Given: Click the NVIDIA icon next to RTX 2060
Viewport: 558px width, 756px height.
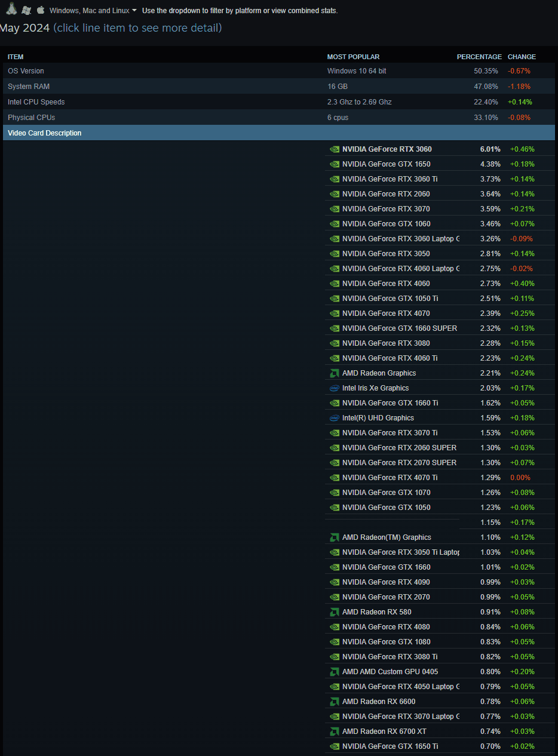Looking at the screenshot, I should click(x=335, y=194).
